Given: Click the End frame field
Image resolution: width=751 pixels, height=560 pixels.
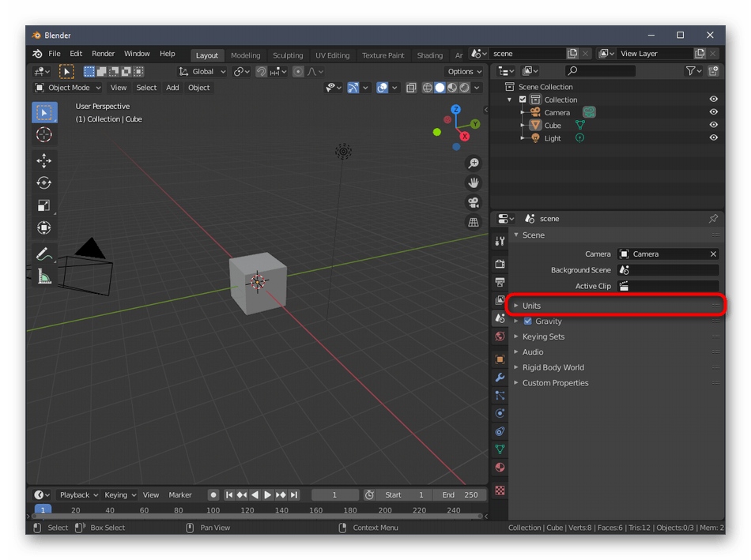Looking at the screenshot, I should click(459, 494).
